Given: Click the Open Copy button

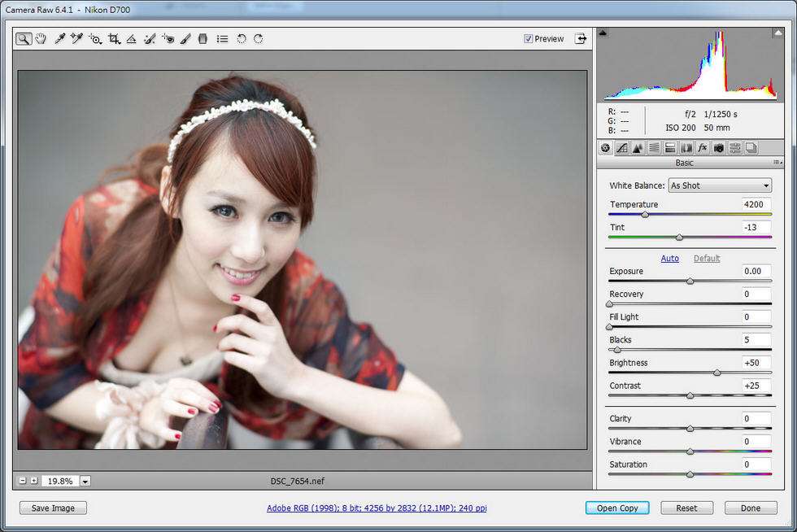Looking at the screenshot, I should (617, 508).
